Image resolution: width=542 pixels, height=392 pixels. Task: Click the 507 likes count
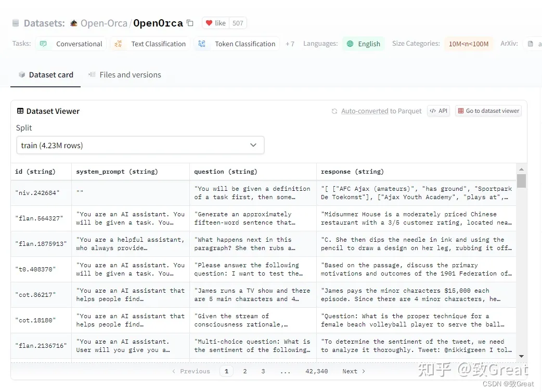[x=238, y=23]
